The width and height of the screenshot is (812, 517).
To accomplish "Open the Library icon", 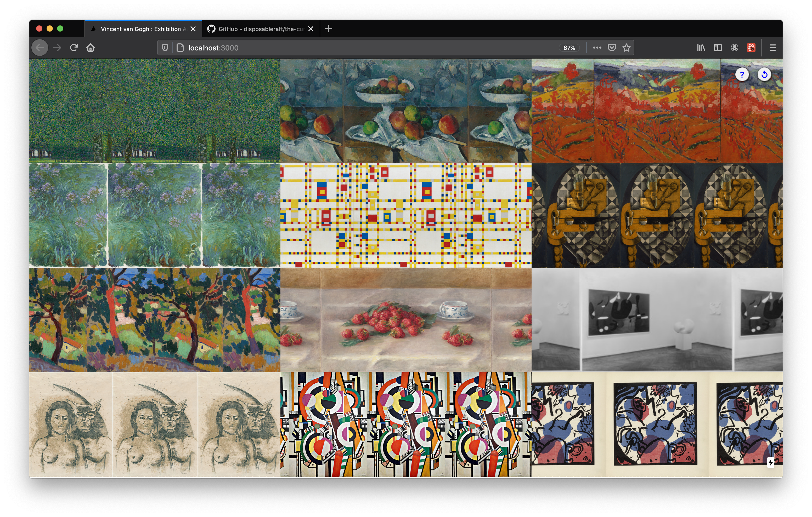I will pyautogui.click(x=701, y=48).
